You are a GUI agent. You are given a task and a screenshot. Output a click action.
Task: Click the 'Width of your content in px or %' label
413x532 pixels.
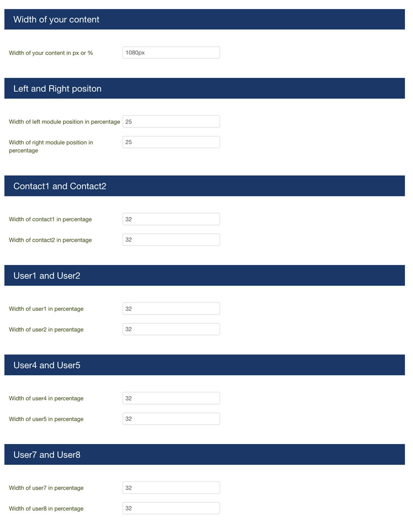click(51, 53)
